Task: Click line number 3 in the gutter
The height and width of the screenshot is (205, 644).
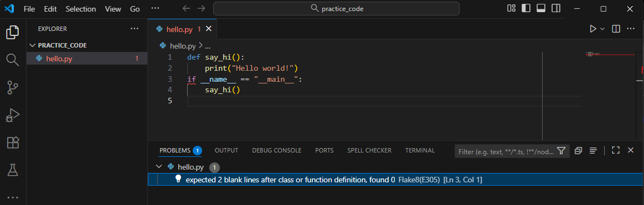Action: click(x=170, y=78)
